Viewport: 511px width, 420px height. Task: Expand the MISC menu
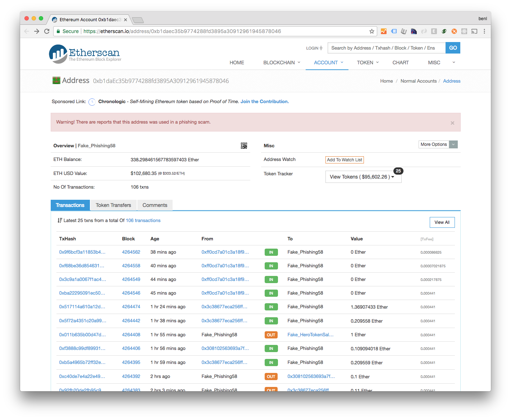point(442,63)
